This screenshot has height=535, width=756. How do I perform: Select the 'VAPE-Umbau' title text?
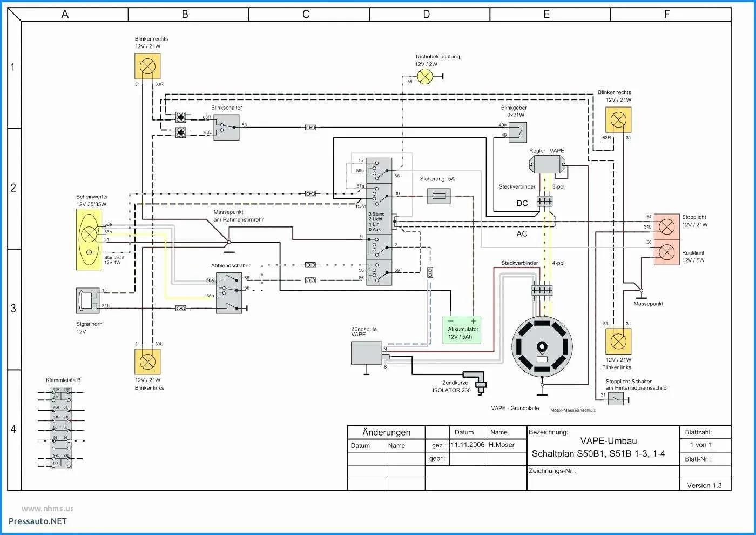pyautogui.click(x=609, y=441)
